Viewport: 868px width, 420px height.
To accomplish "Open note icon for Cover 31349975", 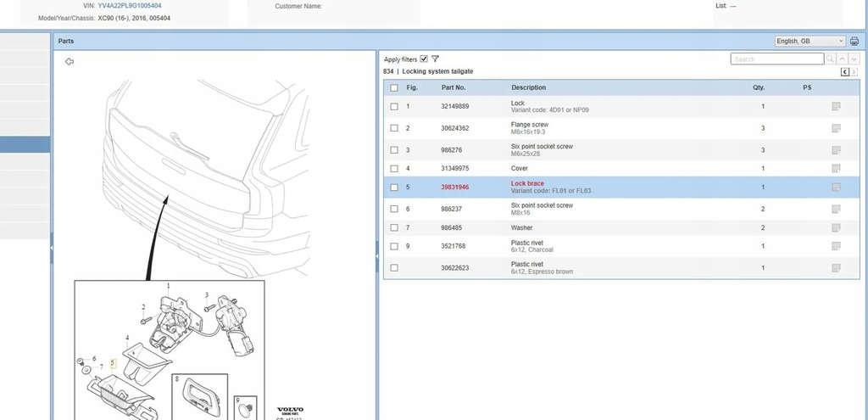I will 836,169.
